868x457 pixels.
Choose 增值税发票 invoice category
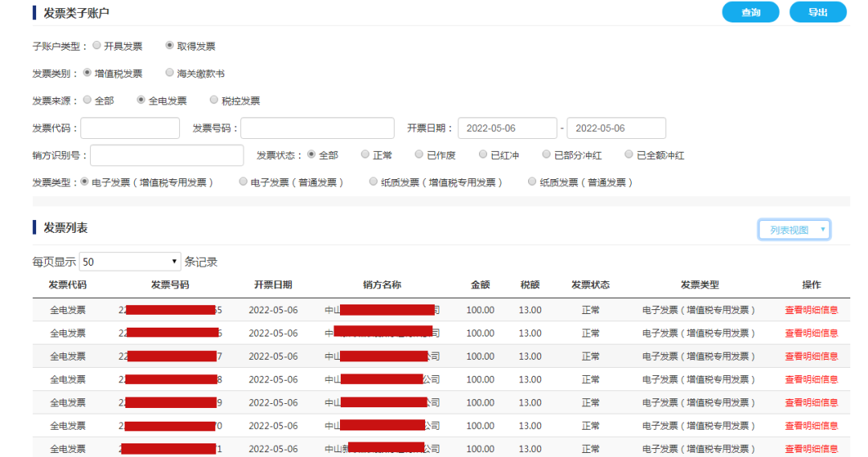point(87,72)
